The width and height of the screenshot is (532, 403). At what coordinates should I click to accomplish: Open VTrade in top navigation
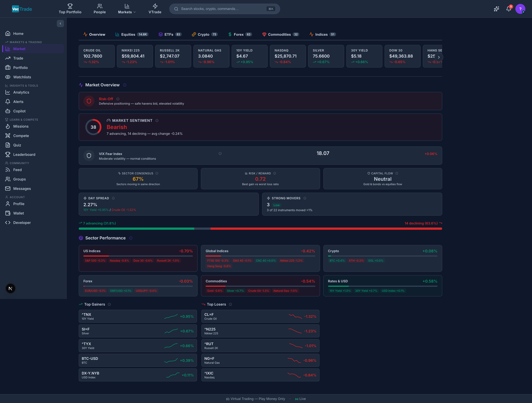[155, 9]
